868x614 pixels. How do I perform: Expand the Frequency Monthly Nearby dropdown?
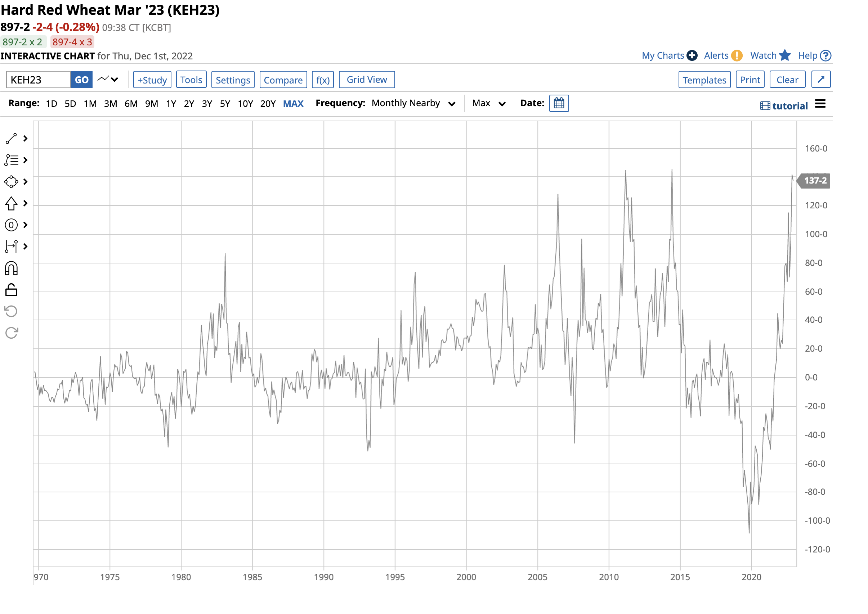coord(413,104)
